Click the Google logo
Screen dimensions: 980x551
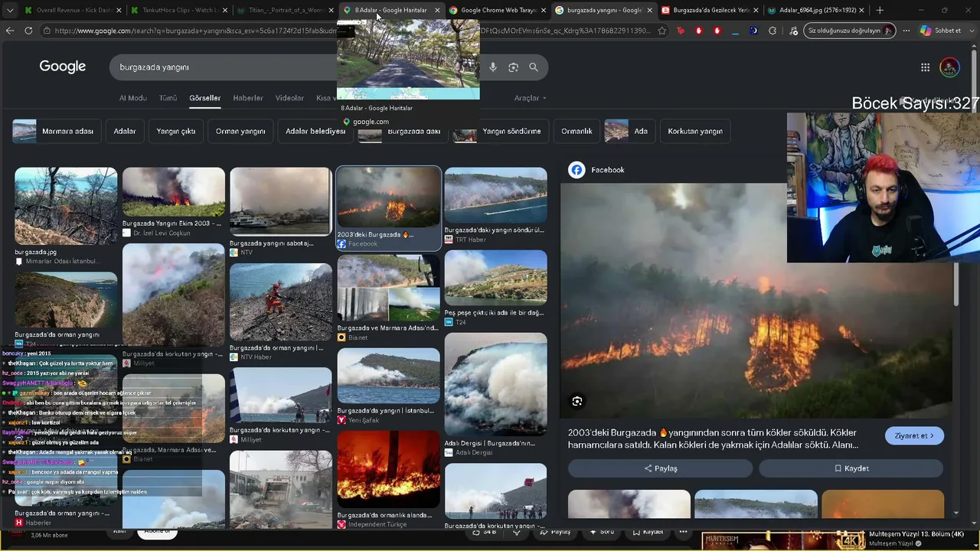tap(63, 67)
